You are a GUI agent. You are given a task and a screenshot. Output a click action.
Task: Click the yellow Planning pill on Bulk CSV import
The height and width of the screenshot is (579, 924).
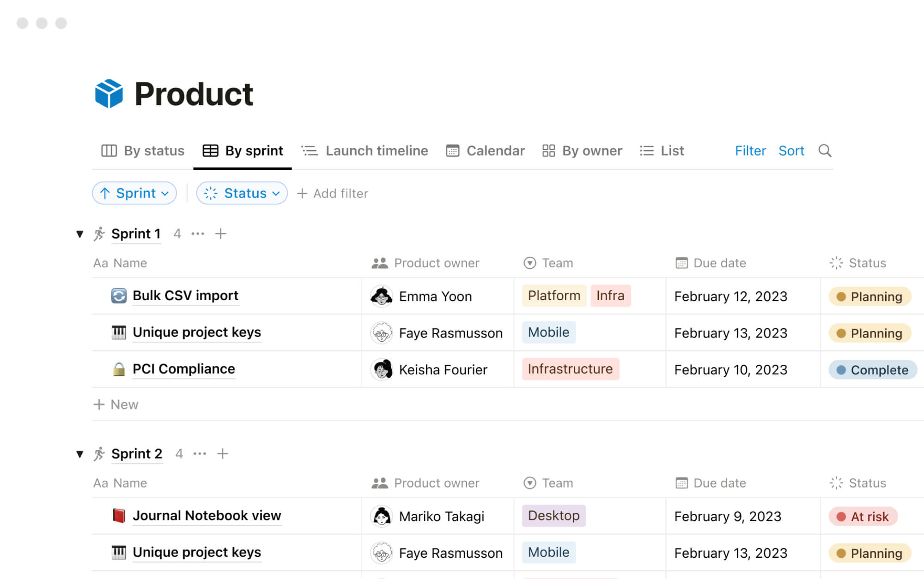click(x=870, y=296)
